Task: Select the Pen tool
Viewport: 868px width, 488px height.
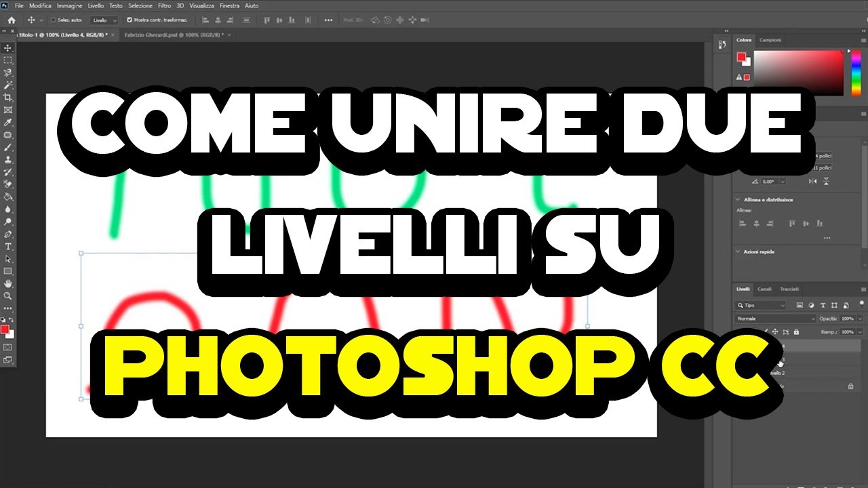Action: [x=8, y=235]
